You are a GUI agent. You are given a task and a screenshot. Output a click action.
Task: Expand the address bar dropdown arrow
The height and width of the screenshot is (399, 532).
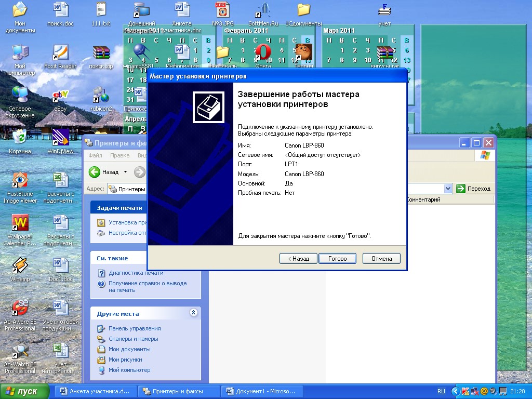[x=448, y=189]
